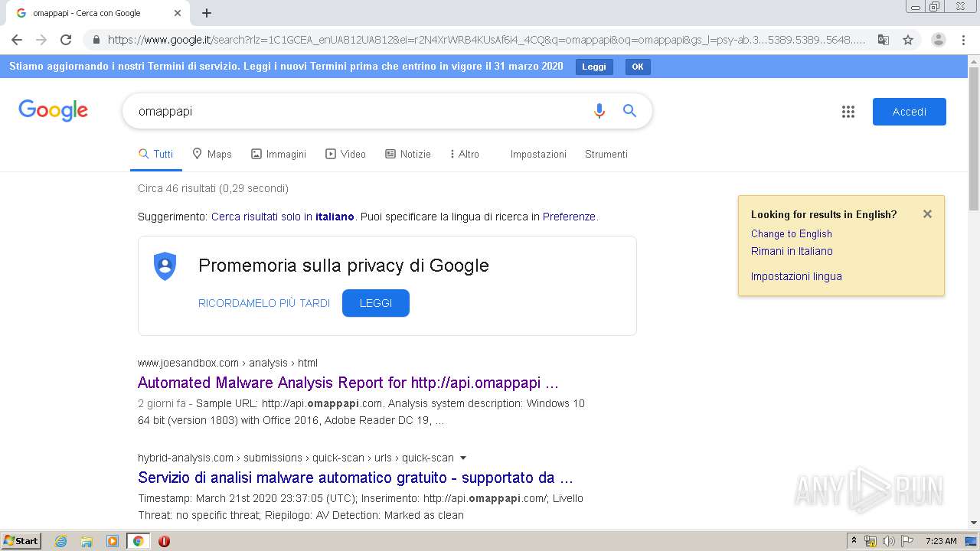Click LEGGI privacy reminder button

(376, 303)
